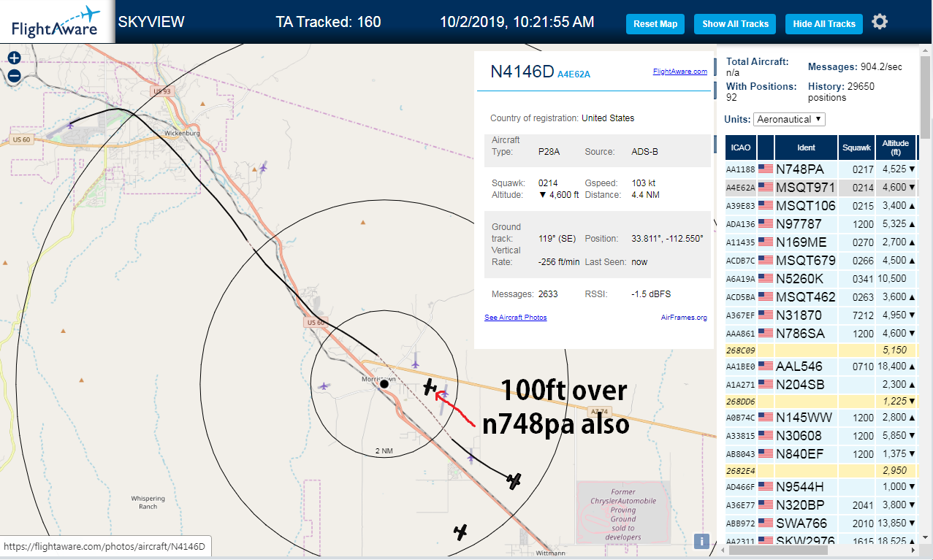933x560 pixels.
Task: Select MSQT106 aircraft row
Action: pyautogui.click(x=821, y=205)
